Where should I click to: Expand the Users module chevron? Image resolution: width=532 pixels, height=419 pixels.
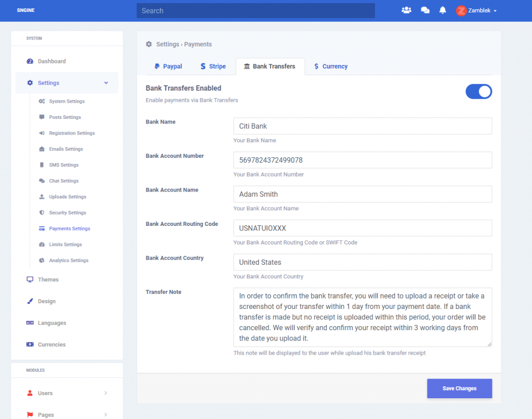(106, 393)
